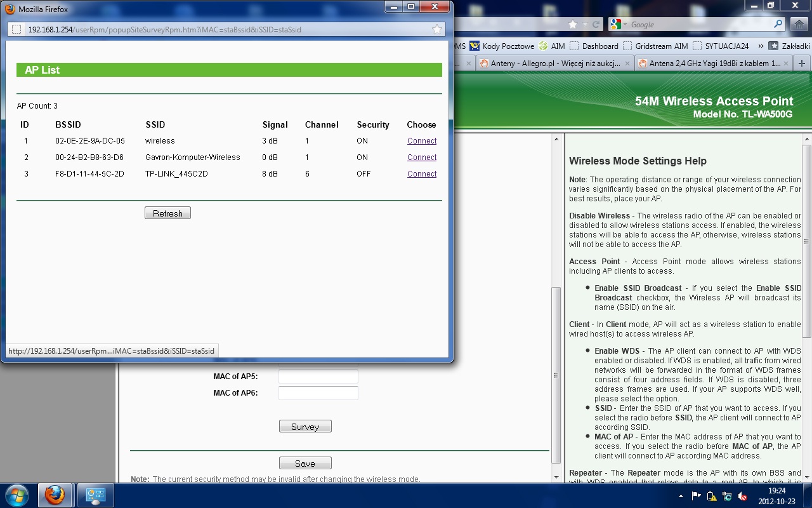Click the 'Signal' column header
Image resolution: width=812 pixels, height=508 pixels.
click(275, 124)
